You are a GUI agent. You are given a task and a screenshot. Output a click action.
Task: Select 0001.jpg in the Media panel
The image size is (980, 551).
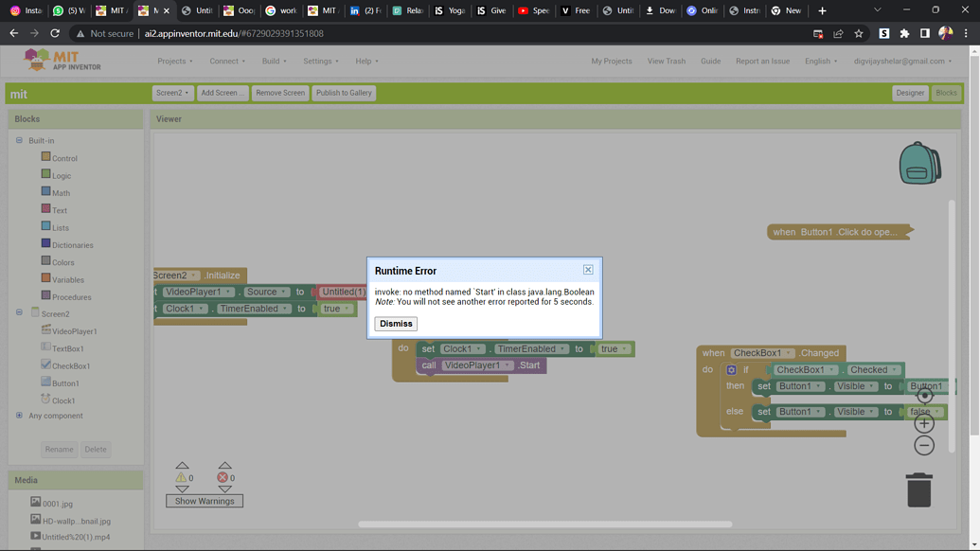tap(57, 504)
